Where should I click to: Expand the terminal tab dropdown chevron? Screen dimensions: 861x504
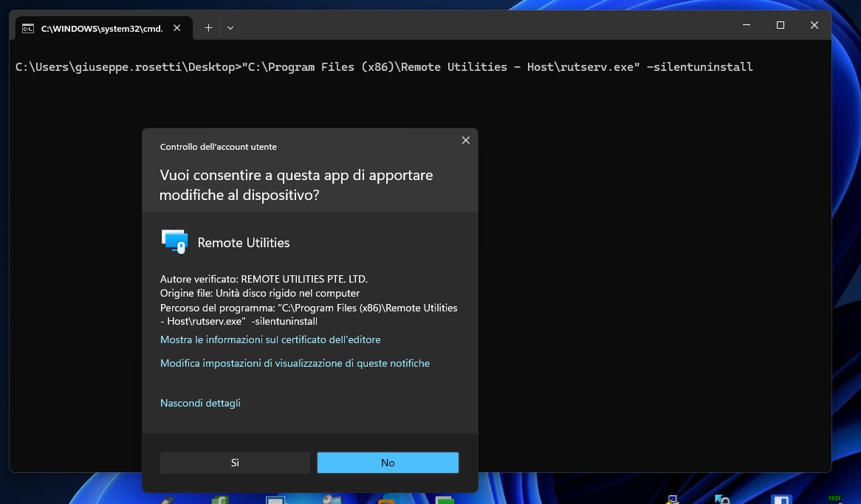coord(230,27)
